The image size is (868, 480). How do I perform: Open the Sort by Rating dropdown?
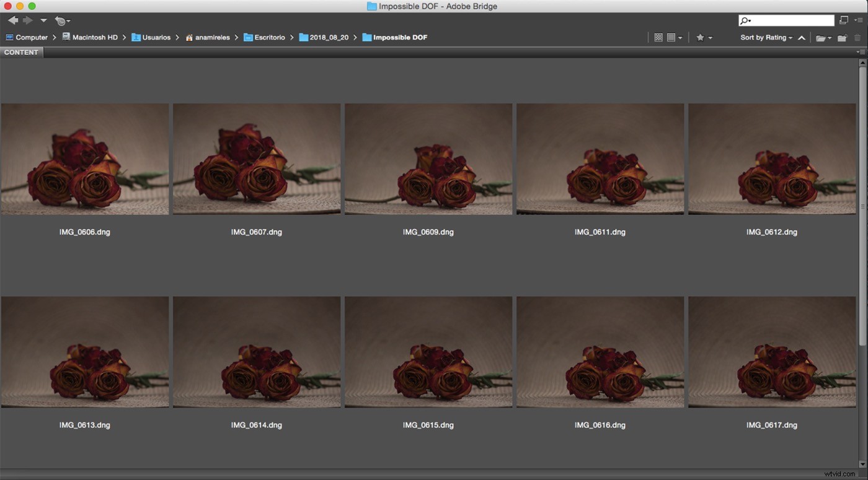pos(764,37)
